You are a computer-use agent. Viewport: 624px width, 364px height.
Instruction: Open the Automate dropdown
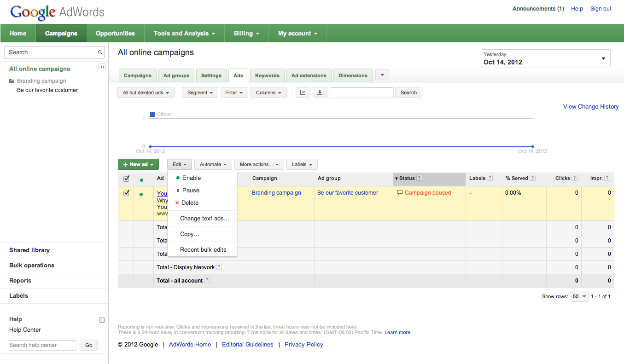click(x=213, y=164)
